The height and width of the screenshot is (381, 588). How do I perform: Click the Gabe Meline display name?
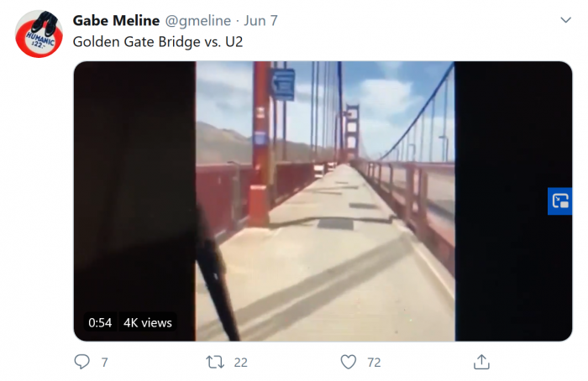coord(116,20)
